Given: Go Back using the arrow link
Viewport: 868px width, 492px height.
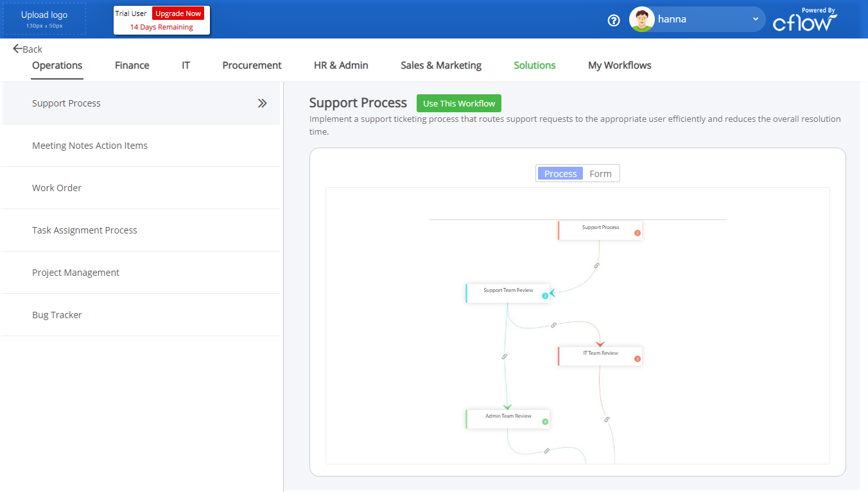Looking at the screenshot, I should tap(28, 49).
